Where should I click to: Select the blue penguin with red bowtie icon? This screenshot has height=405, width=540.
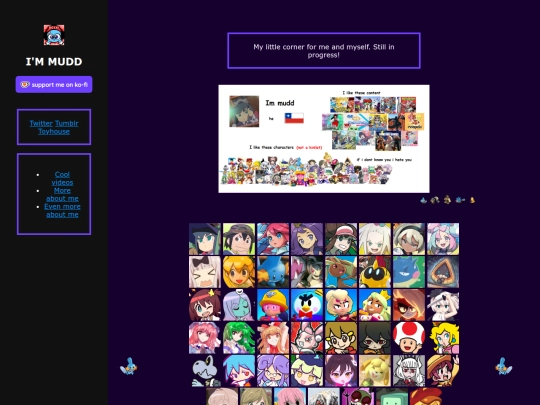(307, 305)
